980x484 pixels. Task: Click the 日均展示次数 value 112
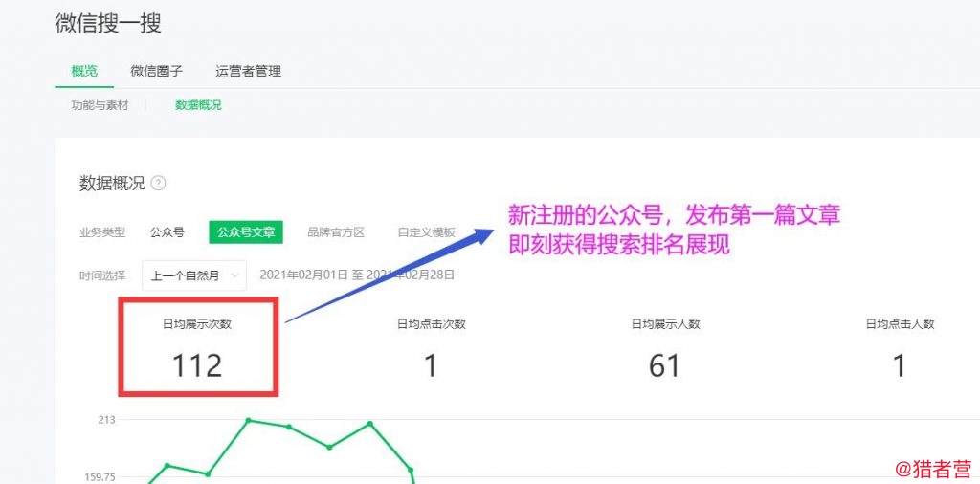(x=197, y=365)
